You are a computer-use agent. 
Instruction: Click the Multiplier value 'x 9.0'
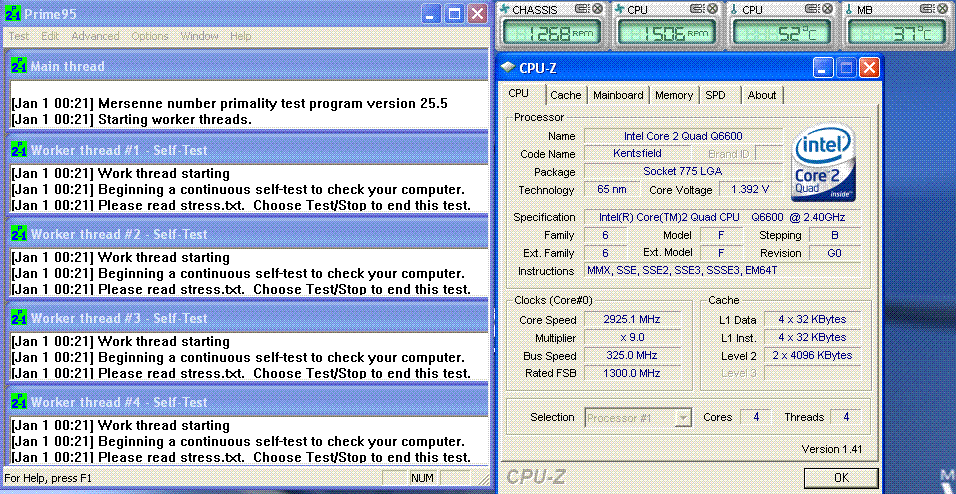click(x=632, y=337)
